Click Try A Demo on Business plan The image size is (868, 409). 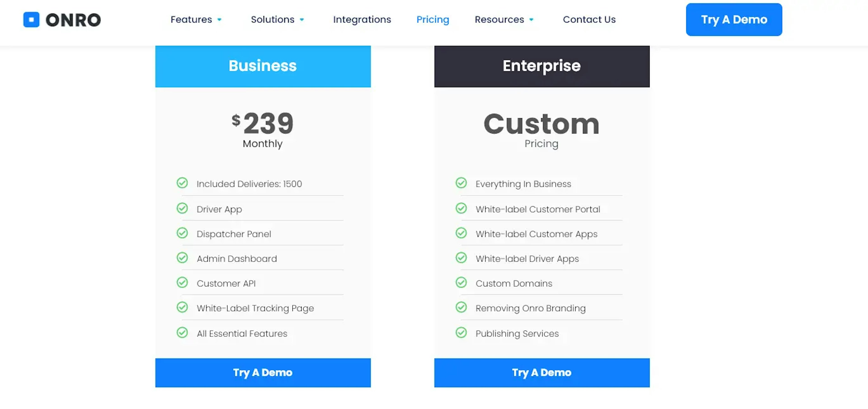point(262,372)
